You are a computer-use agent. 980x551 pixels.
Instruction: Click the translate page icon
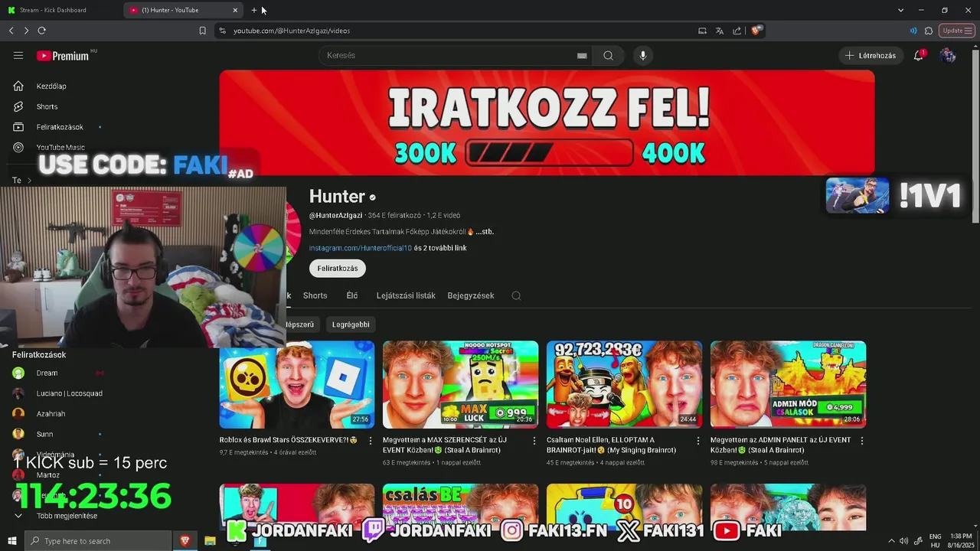tap(719, 31)
